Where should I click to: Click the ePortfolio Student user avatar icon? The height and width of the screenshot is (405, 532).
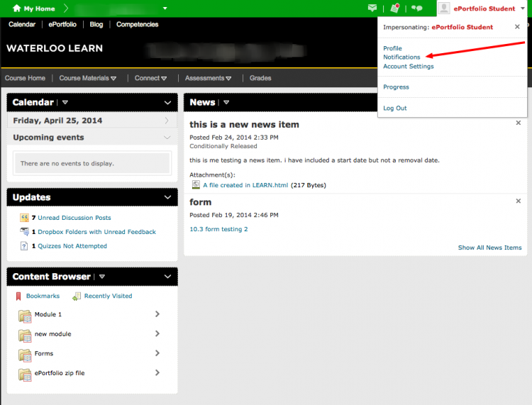click(x=444, y=8)
